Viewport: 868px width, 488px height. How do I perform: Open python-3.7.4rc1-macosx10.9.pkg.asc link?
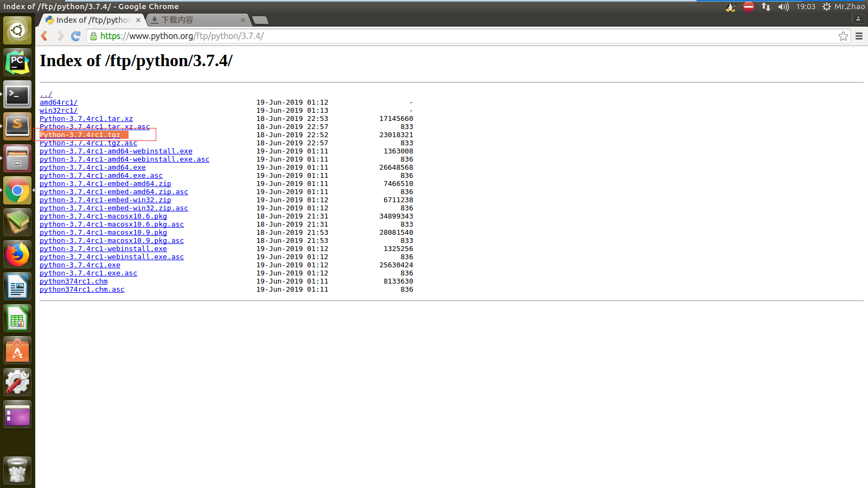click(x=112, y=241)
